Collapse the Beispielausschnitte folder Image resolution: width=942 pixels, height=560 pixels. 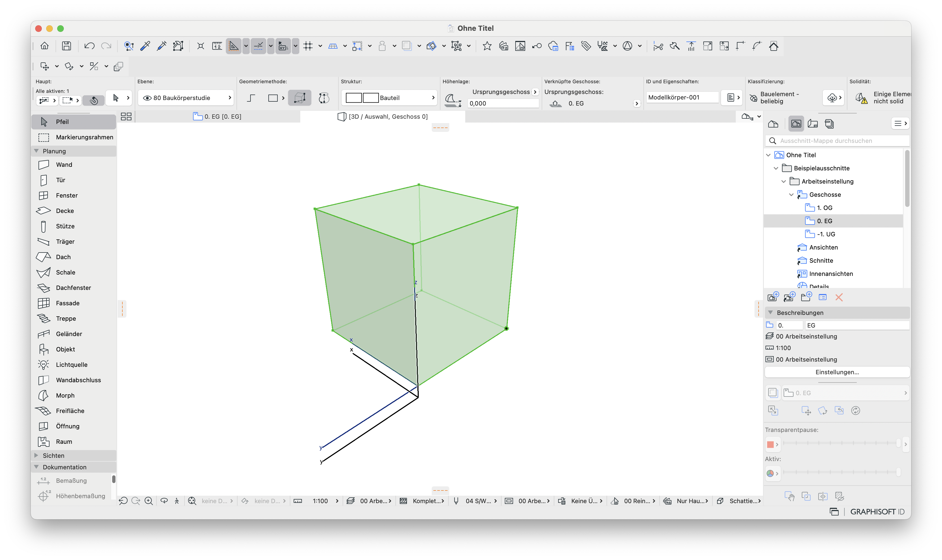pyautogui.click(x=776, y=168)
